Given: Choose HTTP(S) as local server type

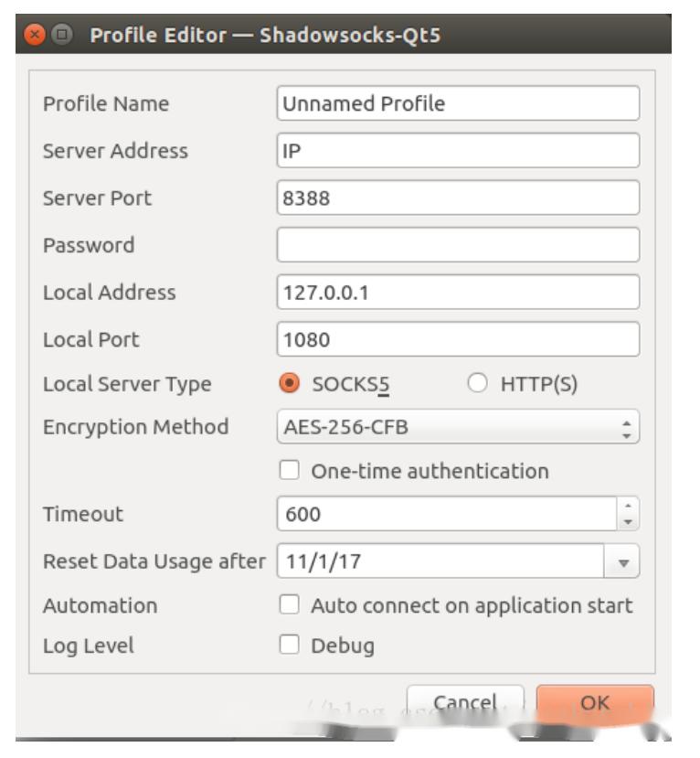Looking at the screenshot, I should coord(477,385).
